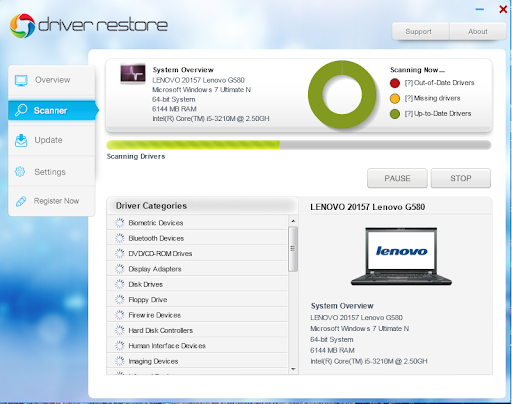Click the spinner icon beside Disk Drives

[x=119, y=284]
